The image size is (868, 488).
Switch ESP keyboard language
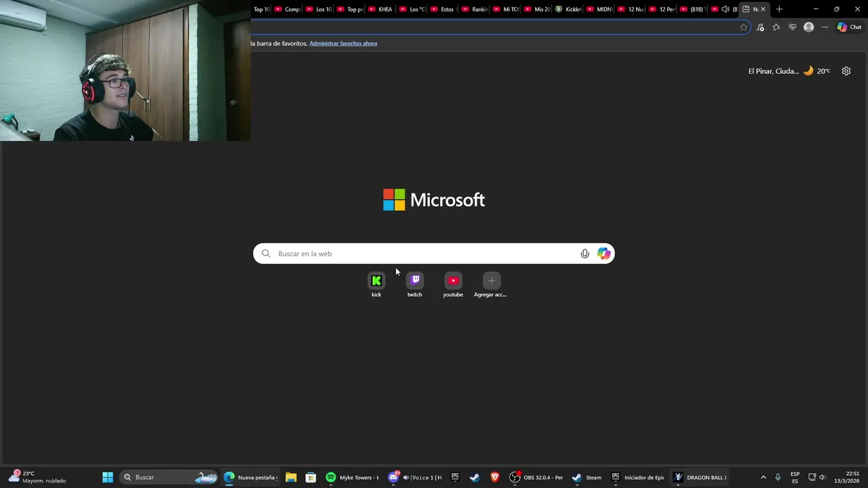click(x=795, y=477)
